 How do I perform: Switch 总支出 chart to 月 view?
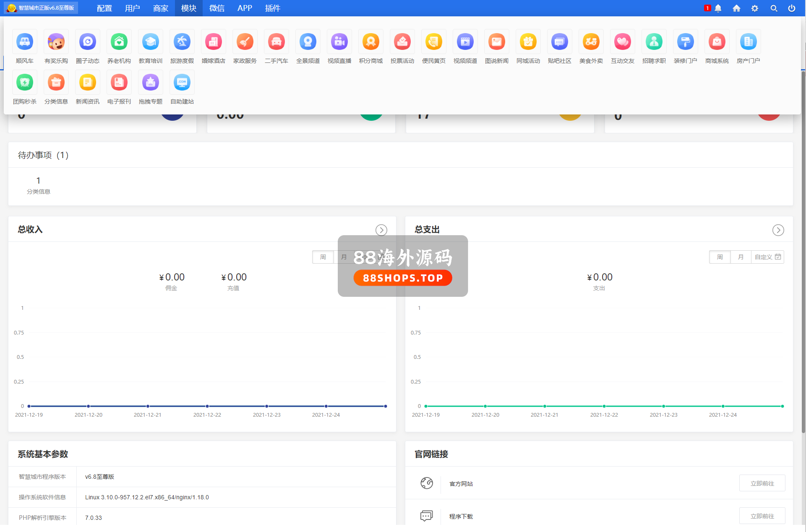coord(741,257)
